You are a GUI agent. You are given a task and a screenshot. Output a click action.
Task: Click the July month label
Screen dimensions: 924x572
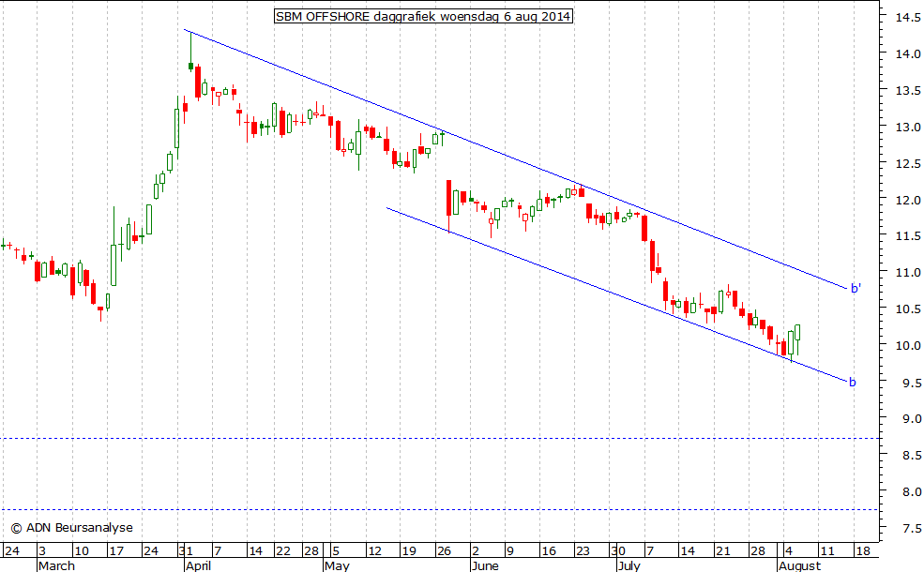point(629,565)
